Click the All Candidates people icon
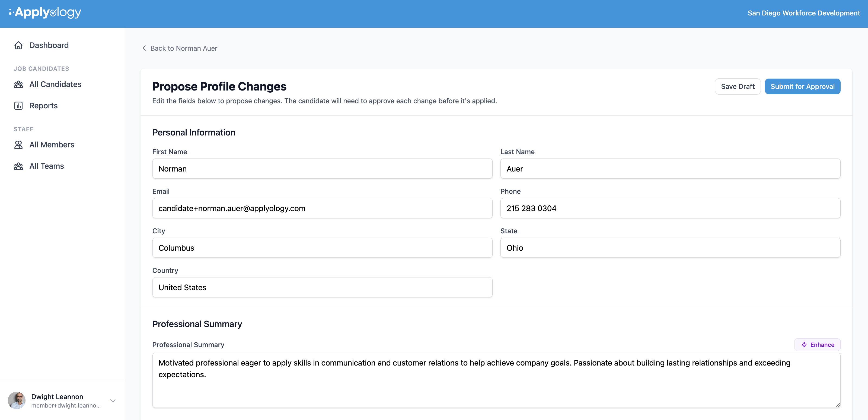Screen dimensions: 868x420 18,84
